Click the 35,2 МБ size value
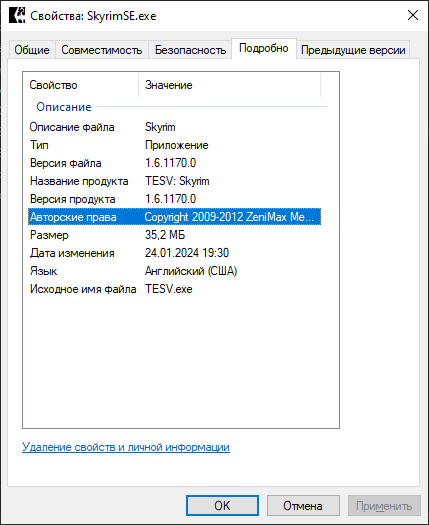 [x=165, y=235]
